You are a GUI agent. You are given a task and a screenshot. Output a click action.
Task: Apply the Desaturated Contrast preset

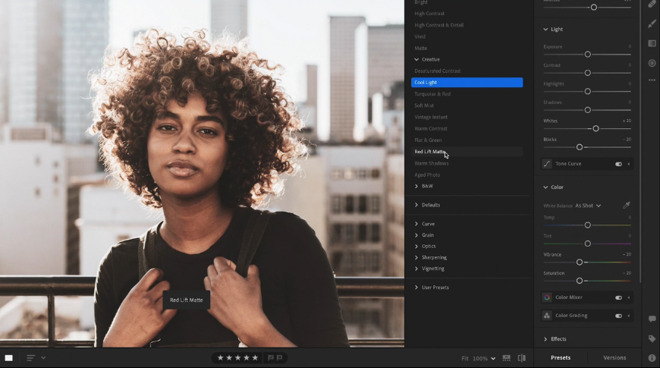(438, 71)
